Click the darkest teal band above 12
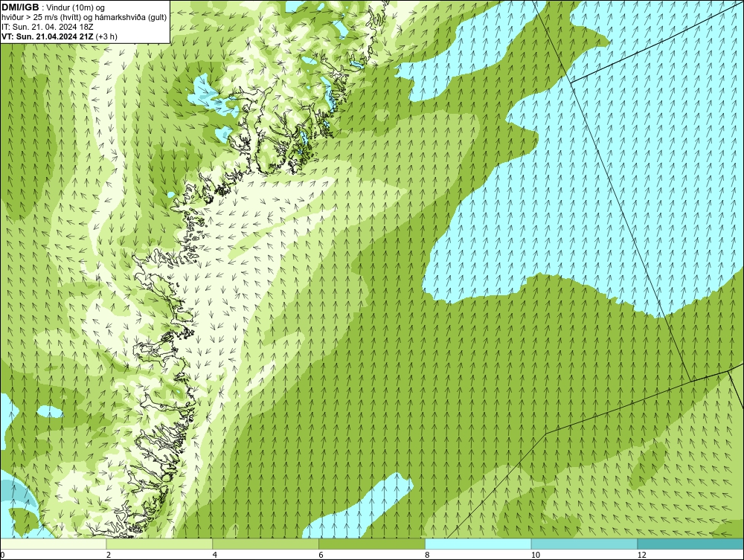This screenshot has height=560, width=744. (x=691, y=544)
